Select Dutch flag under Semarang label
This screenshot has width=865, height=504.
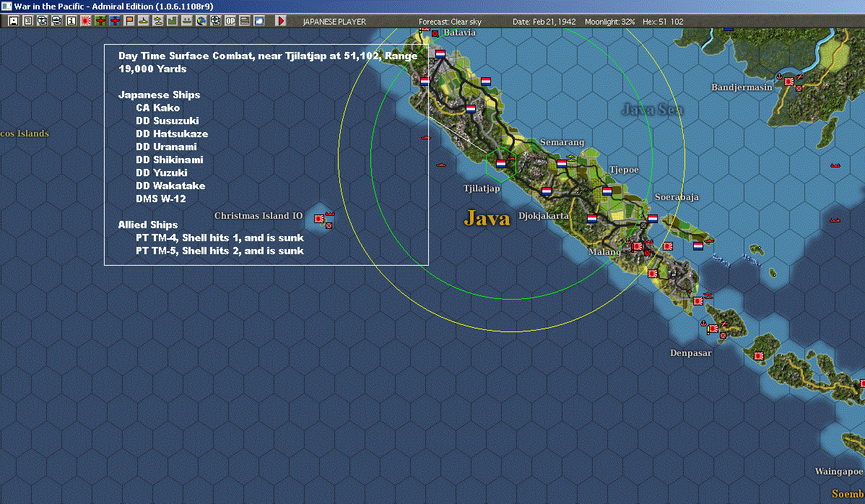(x=562, y=164)
